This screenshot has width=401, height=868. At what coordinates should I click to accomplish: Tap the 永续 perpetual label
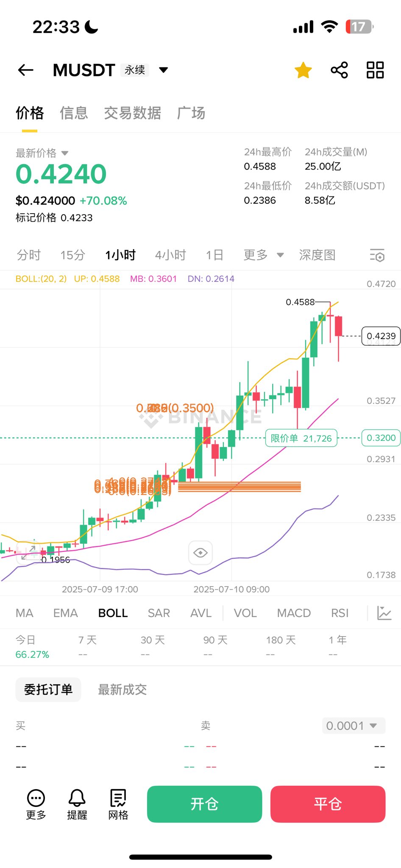(x=135, y=70)
